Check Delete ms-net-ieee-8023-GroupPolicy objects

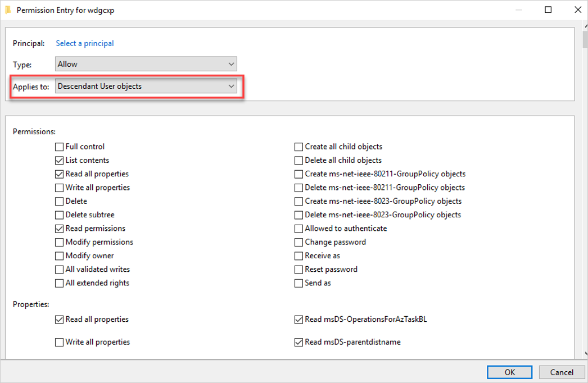tap(298, 215)
